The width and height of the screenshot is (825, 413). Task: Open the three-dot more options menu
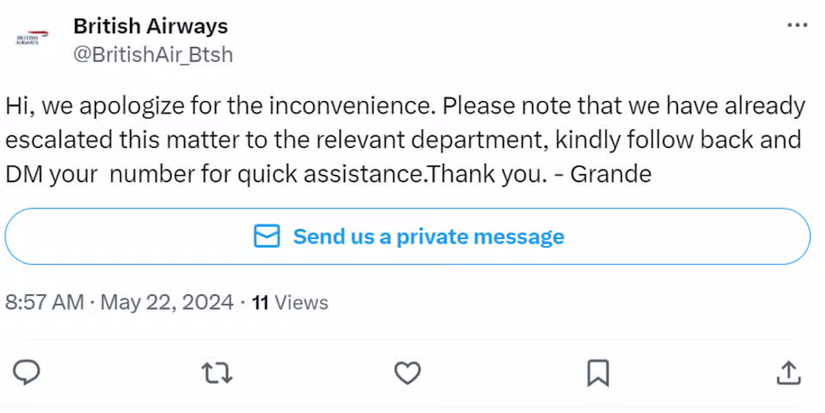797,25
